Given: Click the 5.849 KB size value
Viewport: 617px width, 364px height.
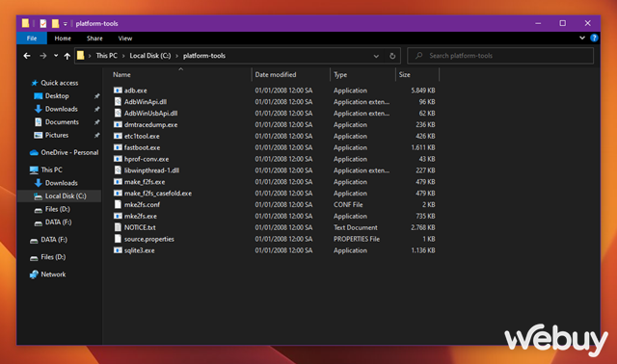Looking at the screenshot, I should pyautogui.click(x=423, y=91).
